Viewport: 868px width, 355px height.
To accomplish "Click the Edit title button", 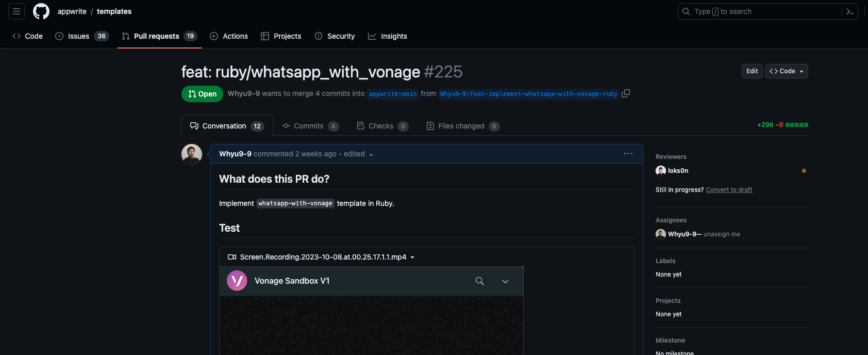I will 752,71.
